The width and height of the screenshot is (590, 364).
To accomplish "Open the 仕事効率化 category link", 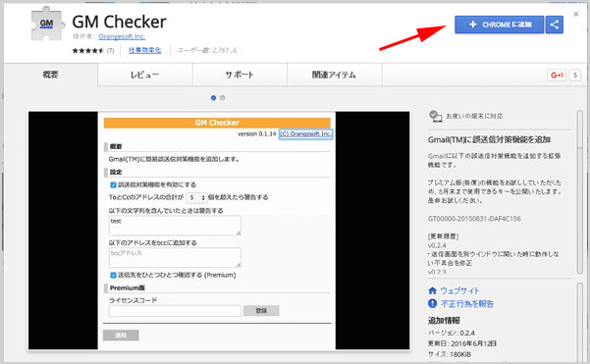I will click(145, 50).
